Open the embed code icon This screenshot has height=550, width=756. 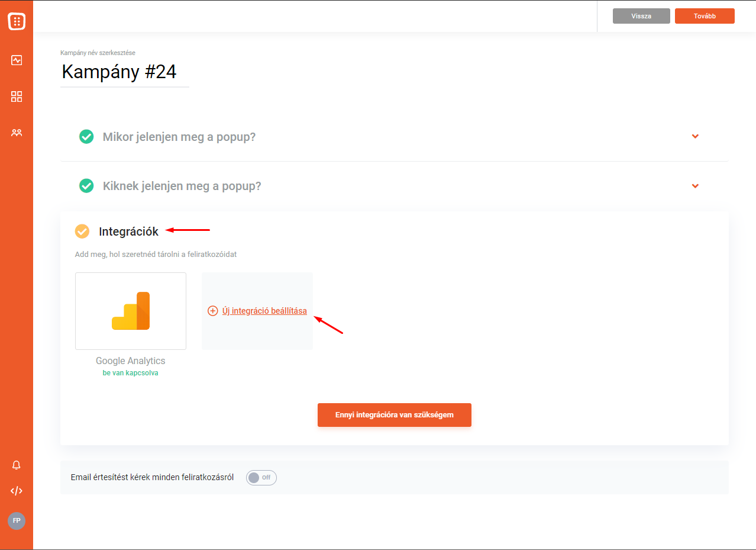point(17,491)
